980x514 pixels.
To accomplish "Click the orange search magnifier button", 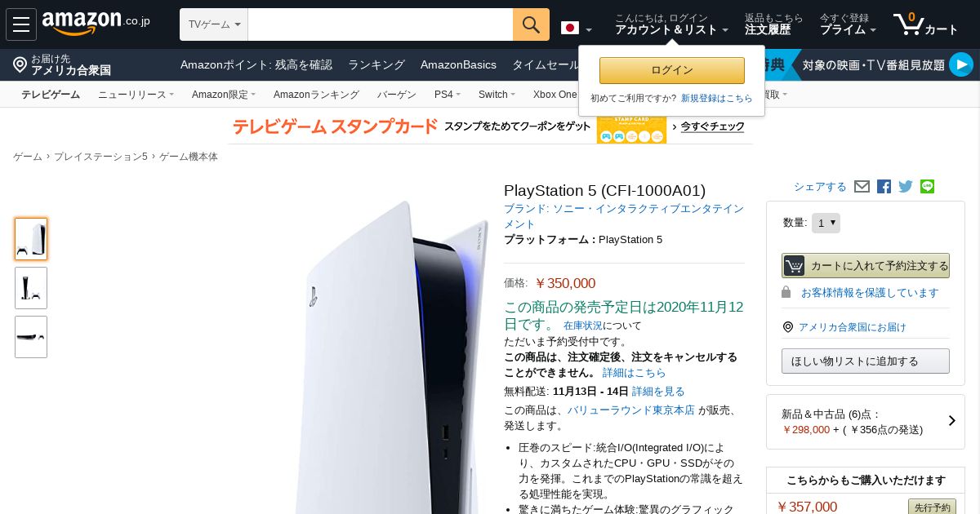I will [x=531, y=24].
